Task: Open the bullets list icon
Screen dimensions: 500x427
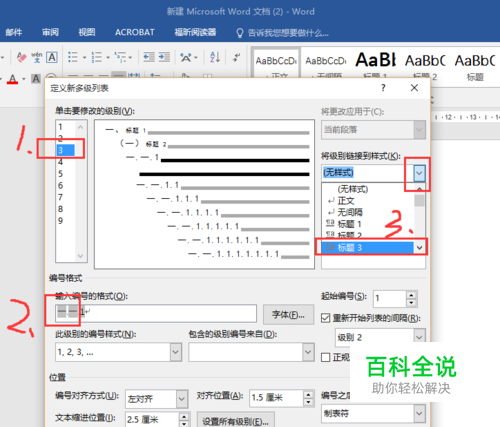Action: pos(73,57)
